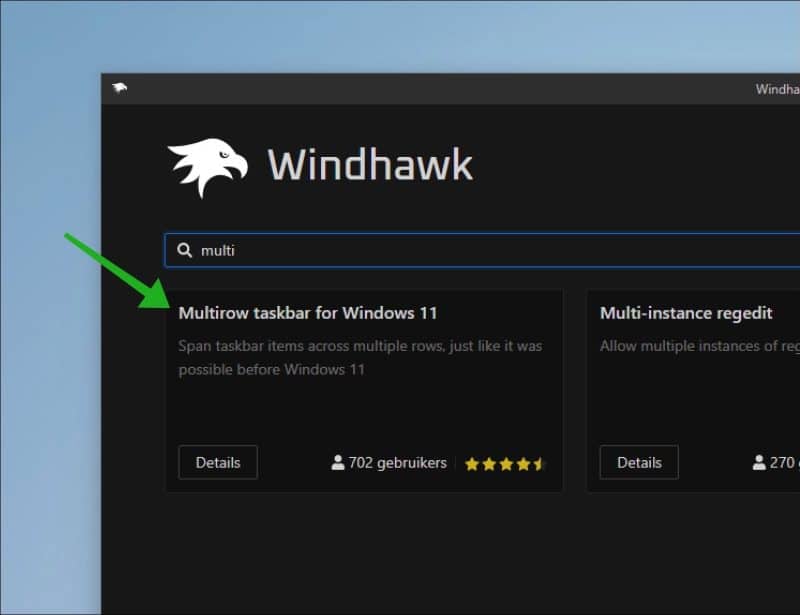The height and width of the screenshot is (615, 800).
Task: Click the "Windhawk" heading text beside logo
Action: coord(370,164)
